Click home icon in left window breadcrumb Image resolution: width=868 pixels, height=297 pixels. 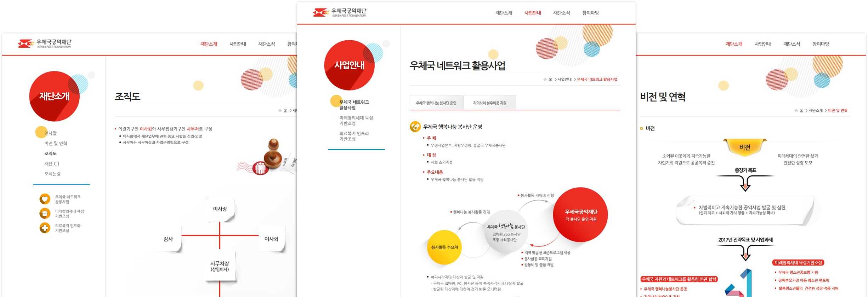[280, 111]
